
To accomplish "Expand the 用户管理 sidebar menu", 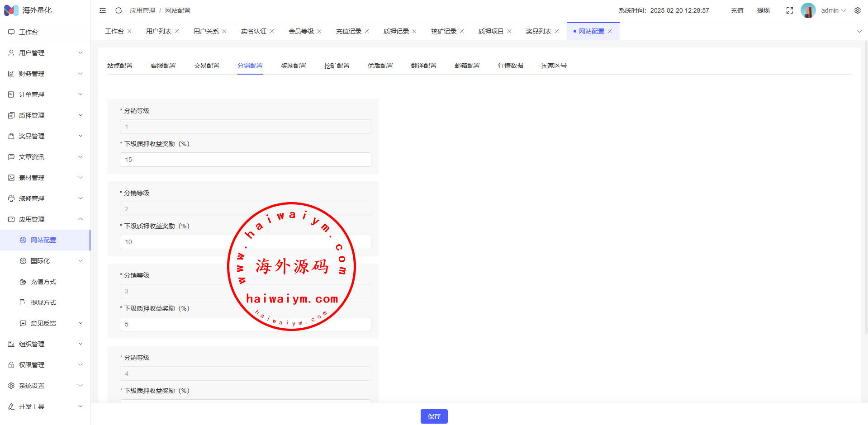I will pos(45,53).
